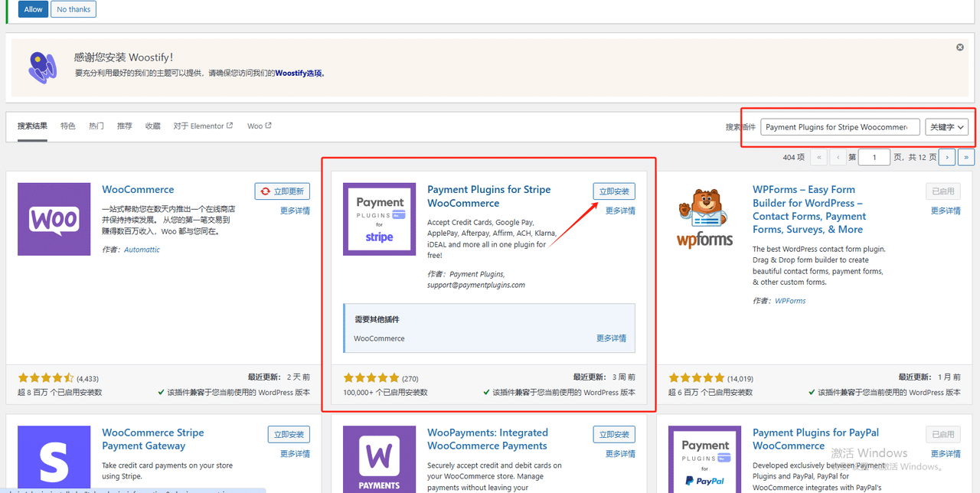Viewport: 980px width, 493px height.
Task: Click the 404 项 results count
Action: coord(794,157)
